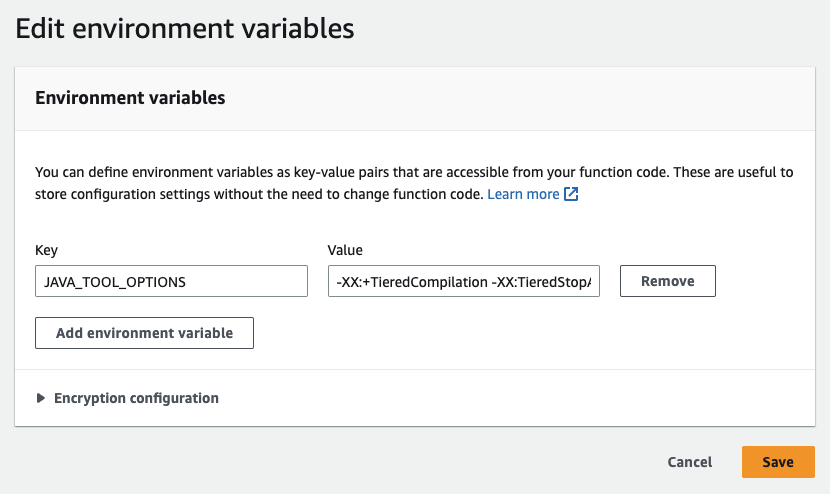The height and width of the screenshot is (494, 830).
Task: Click the Encryption configuration section label
Action: click(x=136, y=398)
